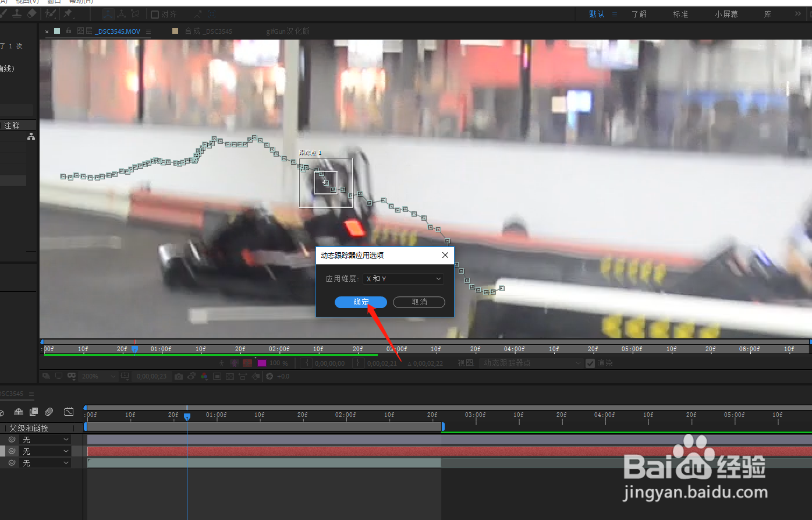Open the gifGun汉化版 panel tab
The height and width of the screenshot is (520, 812).
(288, 31)
